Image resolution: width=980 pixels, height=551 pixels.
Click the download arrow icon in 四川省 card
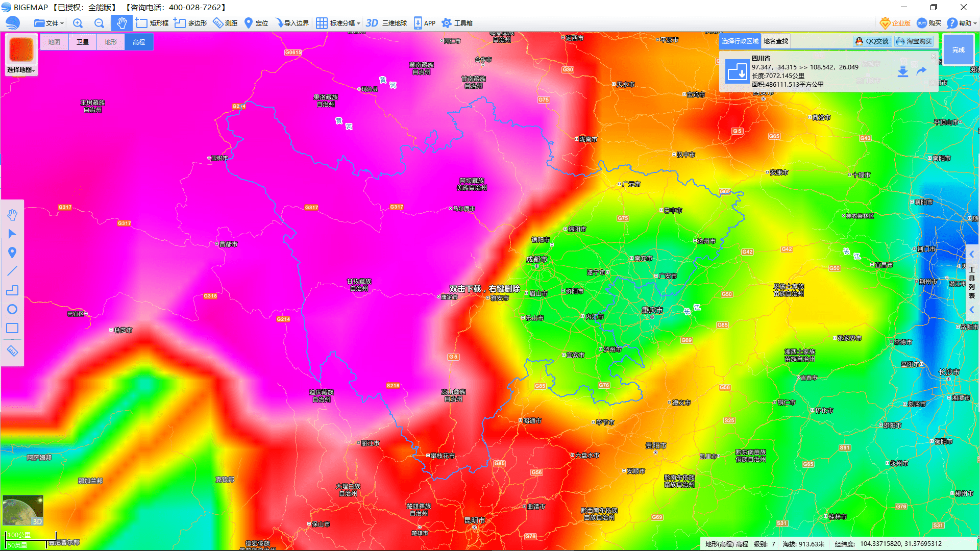pos(902,71)
